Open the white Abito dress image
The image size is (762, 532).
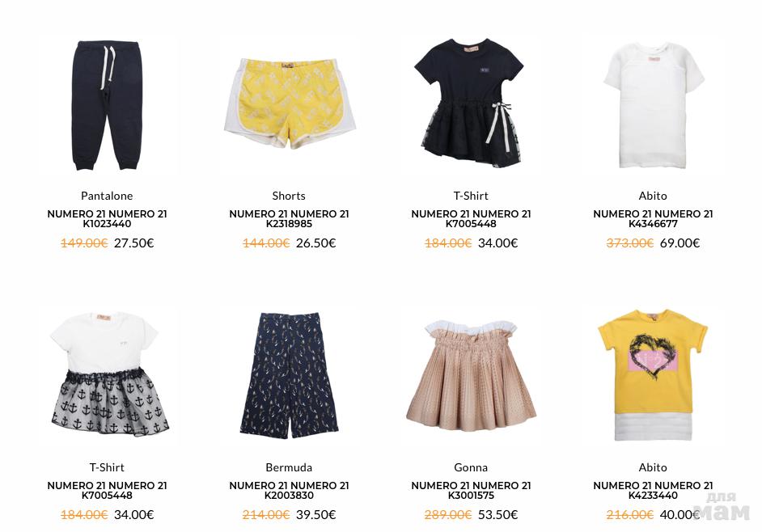pos(654,105)
